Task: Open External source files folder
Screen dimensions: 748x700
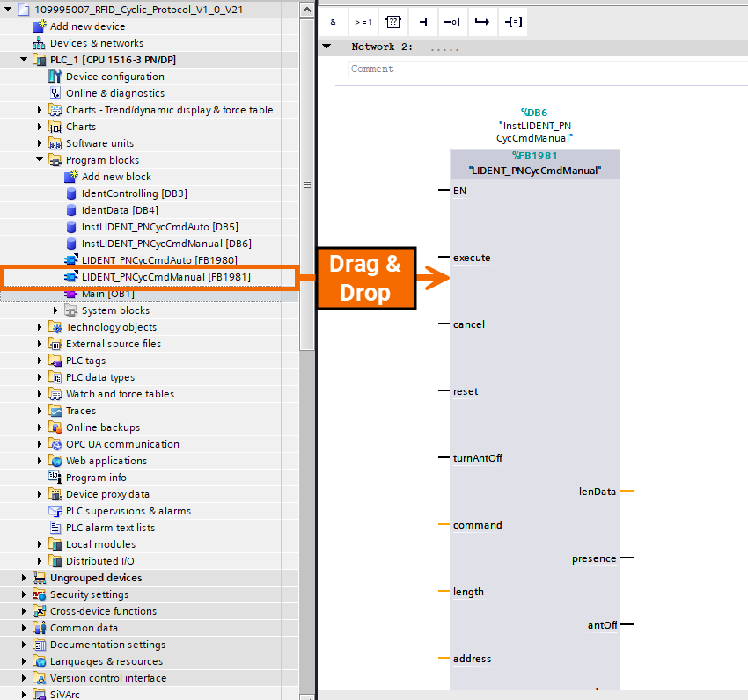Action: click(114, 344)
